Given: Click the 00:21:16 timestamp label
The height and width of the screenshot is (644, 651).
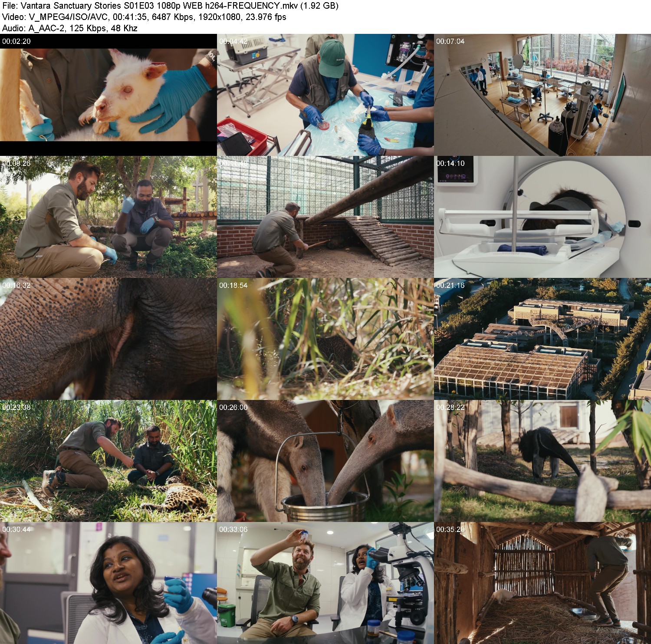Looking at the screenshot, I should [x=450, y=285].
